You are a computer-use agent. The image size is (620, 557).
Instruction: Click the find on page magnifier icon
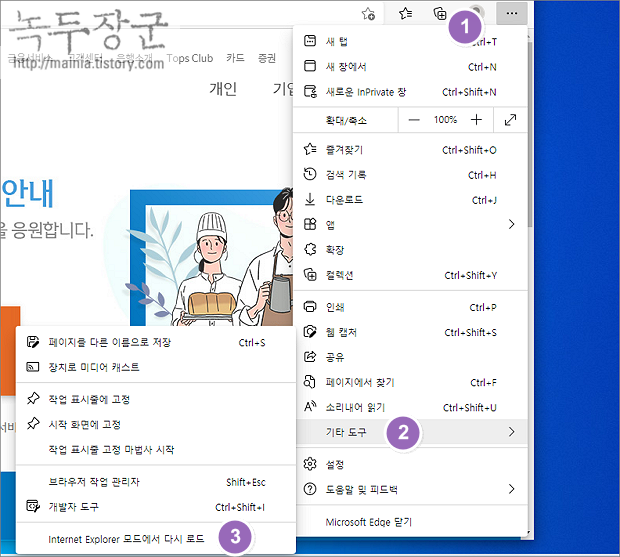pyautogui.click(x=310, y=382)
